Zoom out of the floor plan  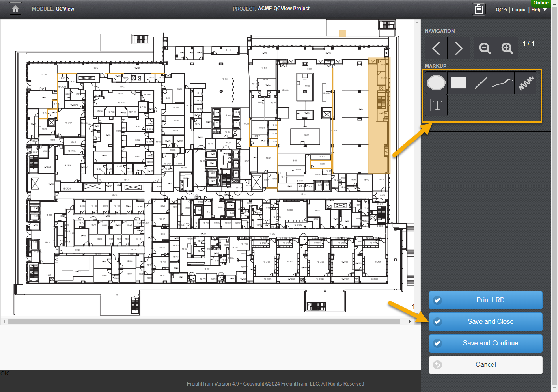point(485,48)
